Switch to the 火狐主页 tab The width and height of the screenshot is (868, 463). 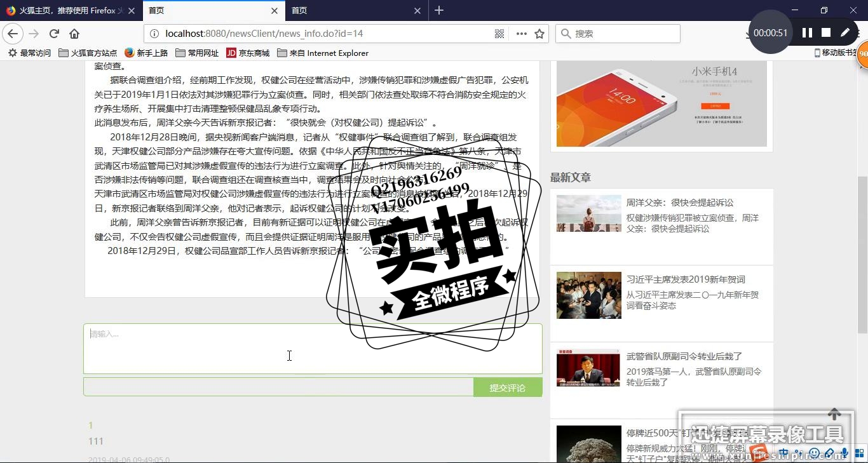click(x=71, y=11)
